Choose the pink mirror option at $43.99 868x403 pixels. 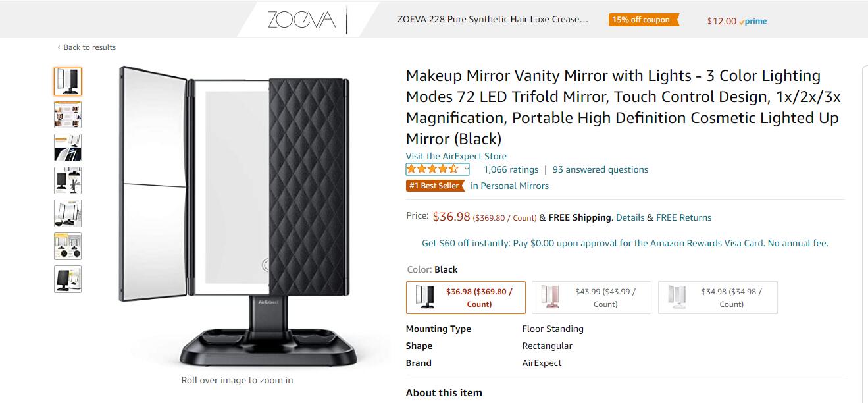tap(592, 298)
